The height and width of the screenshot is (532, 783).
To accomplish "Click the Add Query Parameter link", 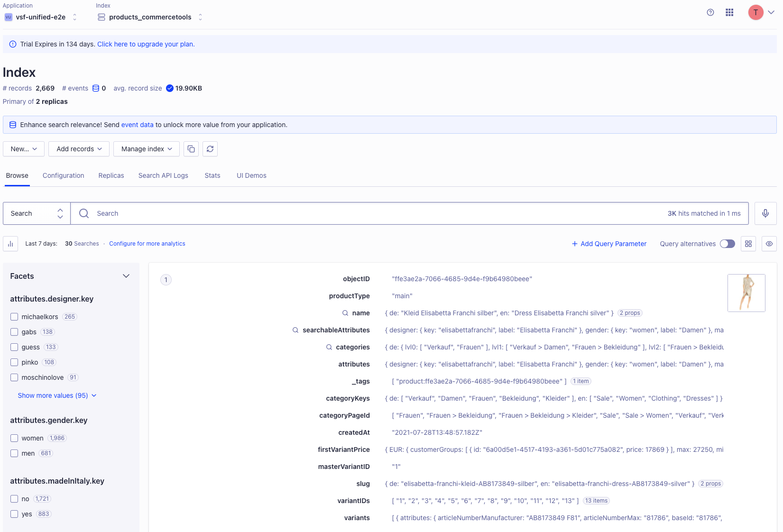I will pos(609,244).
